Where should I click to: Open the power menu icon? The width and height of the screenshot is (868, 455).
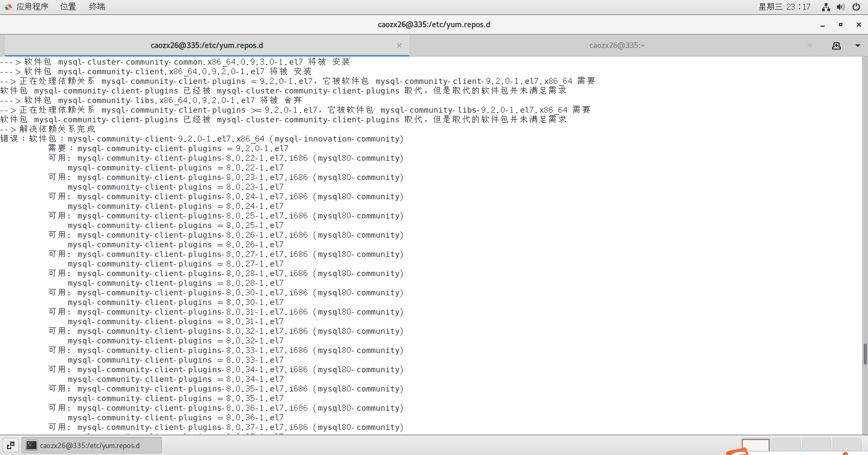pyautogui.click(x=856, y=7)
